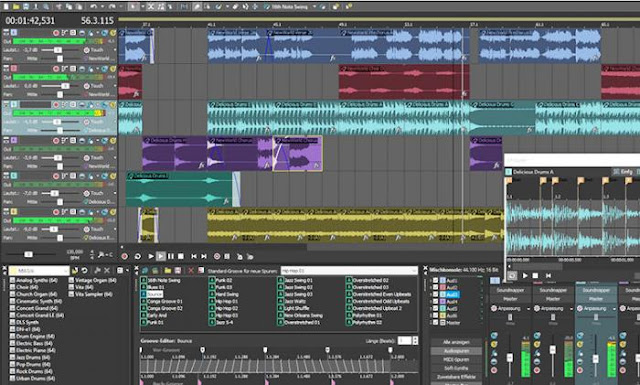Open Anpassung dropdown on first mixer channel

coord(528,309)
